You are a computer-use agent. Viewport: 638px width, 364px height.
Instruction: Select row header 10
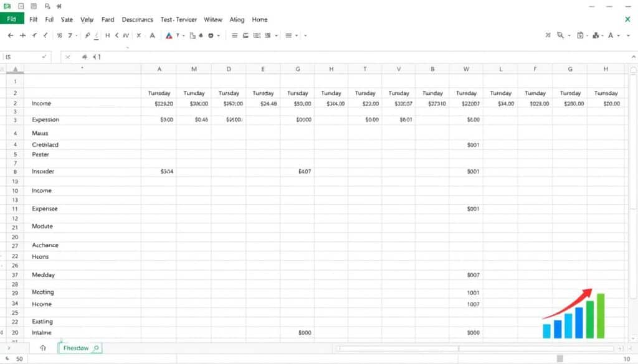[x=15, y=190]
